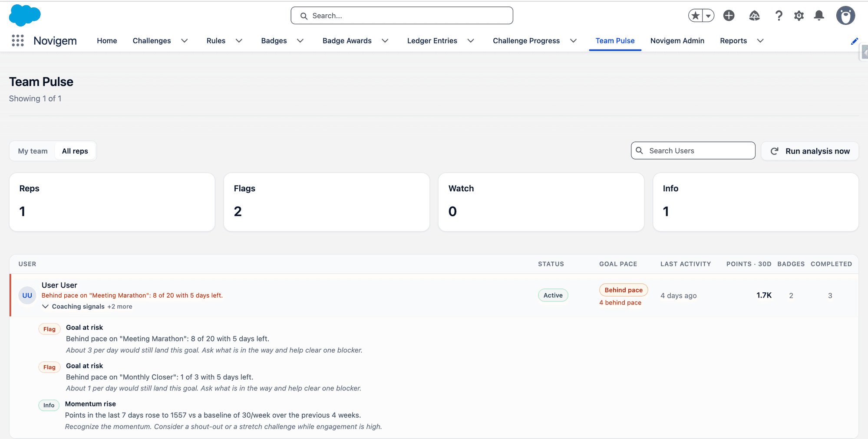Expand the Challenge Progress chevron
This screenshot has width=868, height=439.
tap(574, 41)
